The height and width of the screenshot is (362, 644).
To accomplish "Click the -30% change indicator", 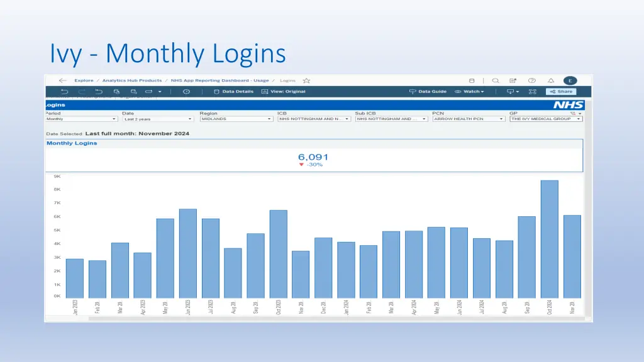I will click(x=311, y=165).
